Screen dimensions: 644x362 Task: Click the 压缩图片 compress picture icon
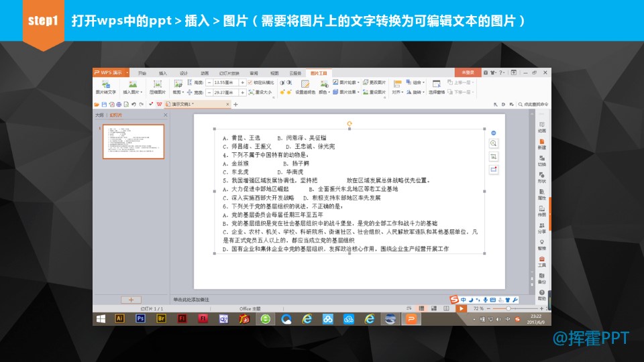(158, 86)
